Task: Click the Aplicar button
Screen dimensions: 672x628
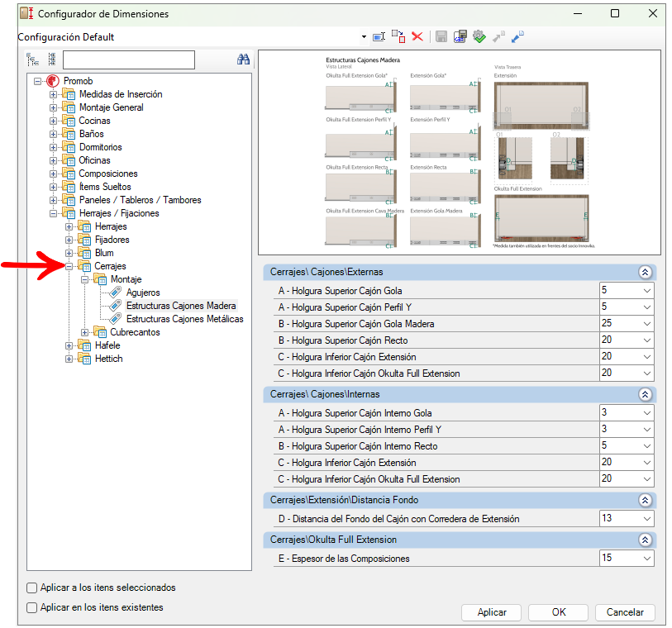Action: pyautogui.click(x=492, y=612)
